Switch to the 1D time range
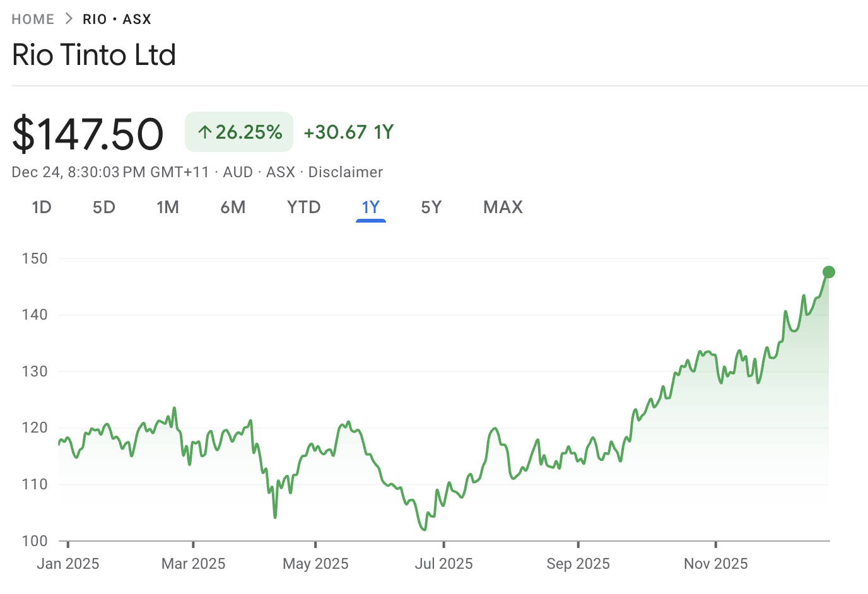868x594 pixels. (x=41, y=207)
